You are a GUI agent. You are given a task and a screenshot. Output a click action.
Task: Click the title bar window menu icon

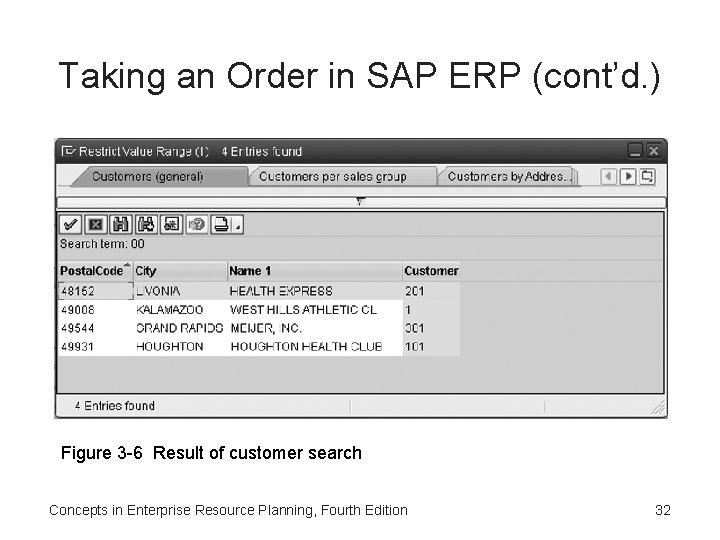tap(68, 151)
